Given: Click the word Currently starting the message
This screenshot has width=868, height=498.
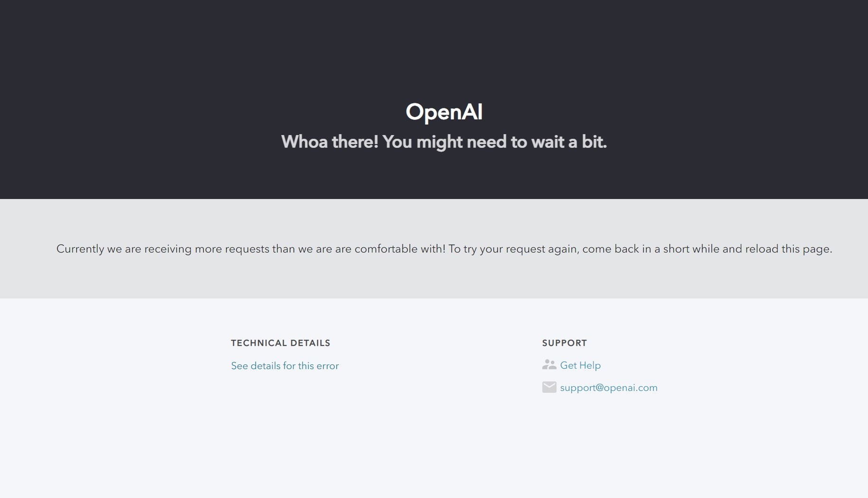Looking at the screenshot, I should pyautogui.click(x=80, y=249).
